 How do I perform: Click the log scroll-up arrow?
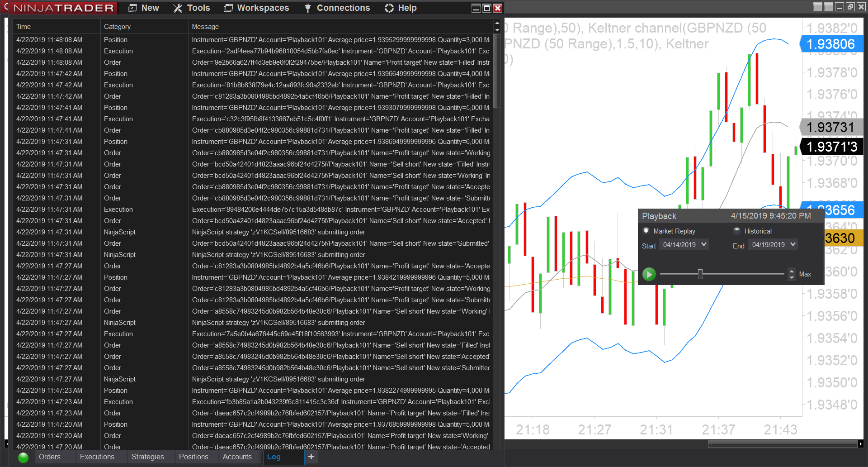[x=497, y=23]
